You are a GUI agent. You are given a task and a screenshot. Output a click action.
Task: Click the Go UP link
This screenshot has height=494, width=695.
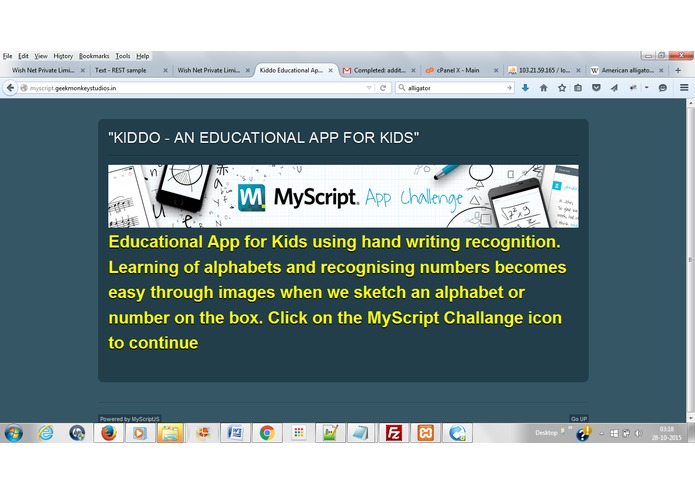[x=579, y=419]
